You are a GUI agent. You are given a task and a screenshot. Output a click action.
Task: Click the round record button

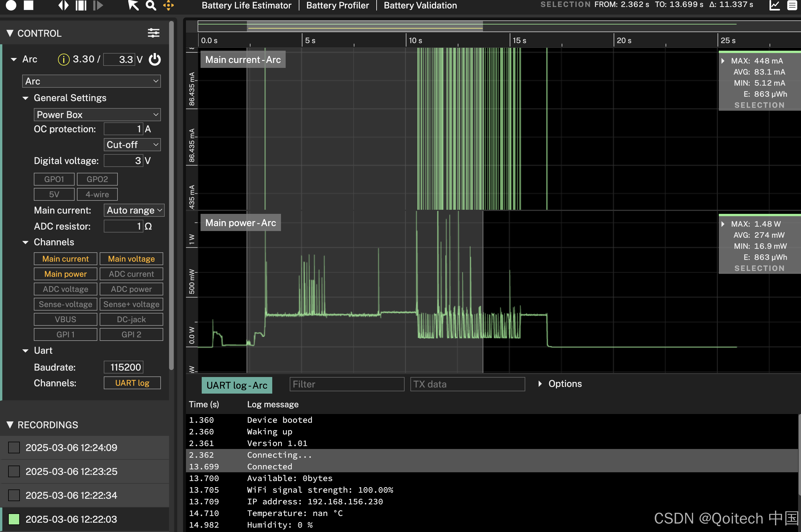coord(11,5)
